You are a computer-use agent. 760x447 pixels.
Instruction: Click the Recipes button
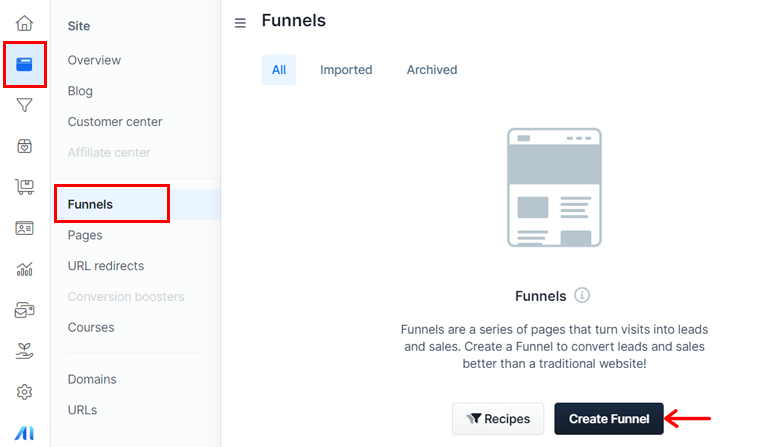tap(498, 418)
